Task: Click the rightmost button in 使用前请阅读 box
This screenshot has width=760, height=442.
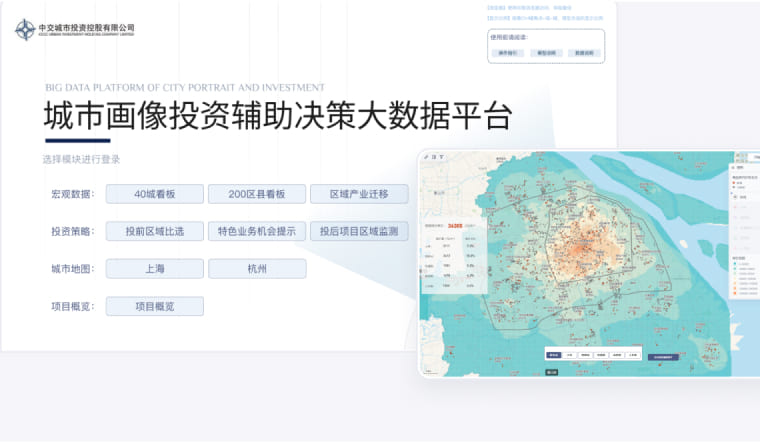Action: (x=584, y=53)
